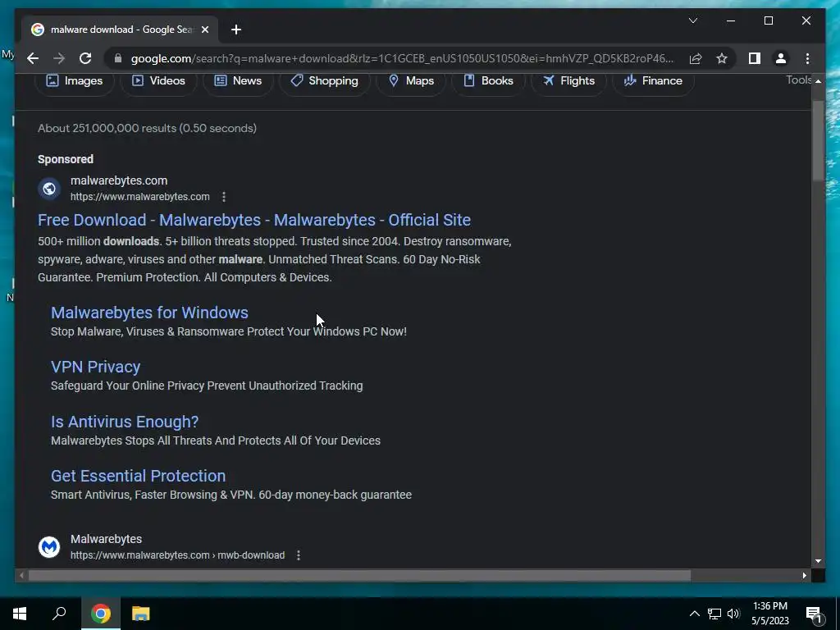Click the Malwarebytes logo of the mwb-download result
Viewport: 840px width, 630px height.
(x=49, y=547)
